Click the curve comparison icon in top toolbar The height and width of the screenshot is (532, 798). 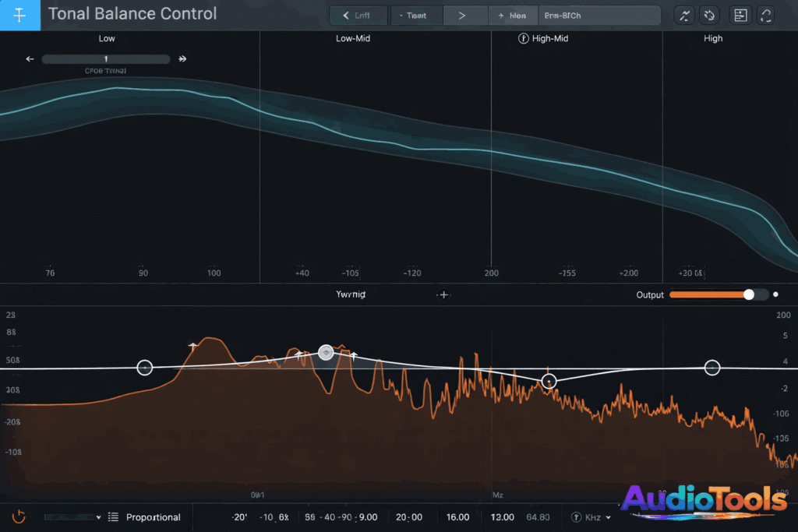click(x=683, y=15)
